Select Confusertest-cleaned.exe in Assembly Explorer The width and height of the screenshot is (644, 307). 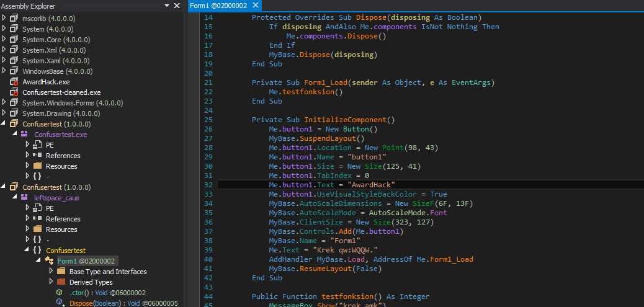tap(61, 92)
